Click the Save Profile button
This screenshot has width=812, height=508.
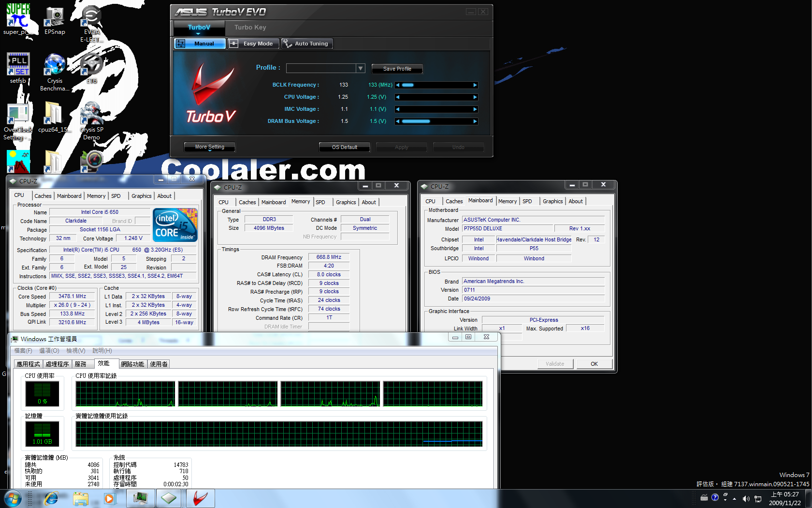coord(397,69)
